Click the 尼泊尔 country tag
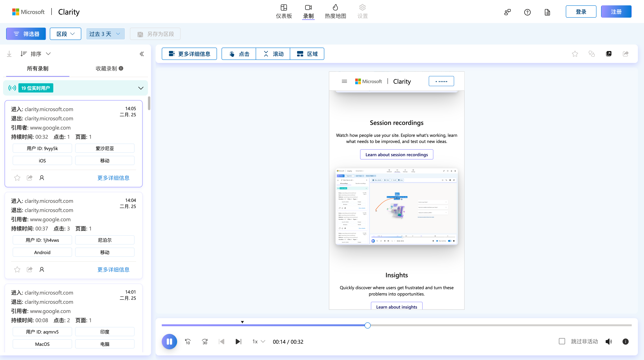Screen dimensions: 644x360 click(x=105, y=240)
